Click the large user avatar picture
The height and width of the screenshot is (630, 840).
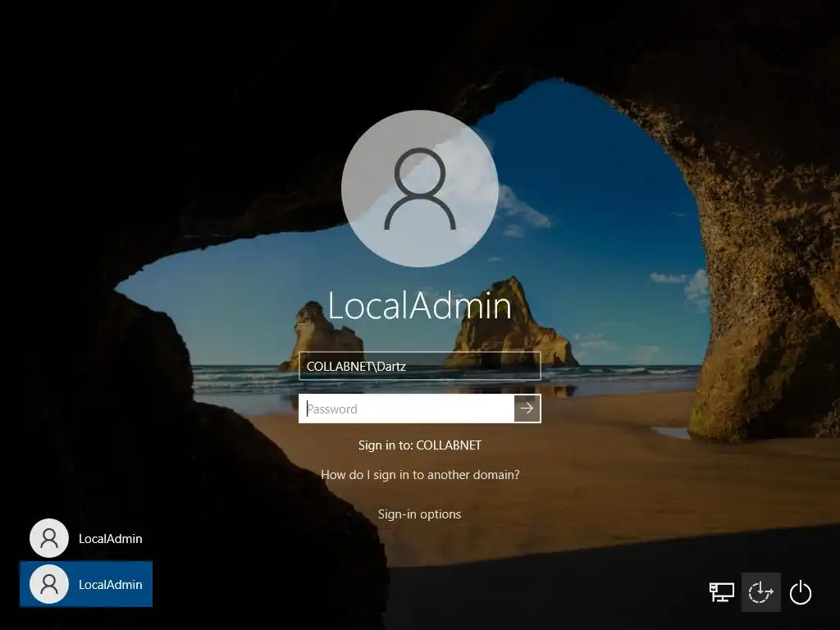pyautogui.click(x=420, y=189)
